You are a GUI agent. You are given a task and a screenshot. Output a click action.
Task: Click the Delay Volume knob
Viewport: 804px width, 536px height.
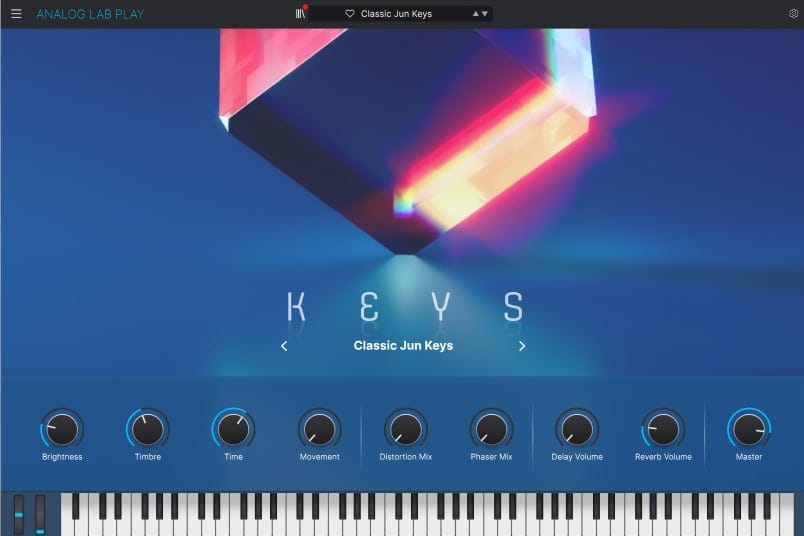click(x=576, y=430)
